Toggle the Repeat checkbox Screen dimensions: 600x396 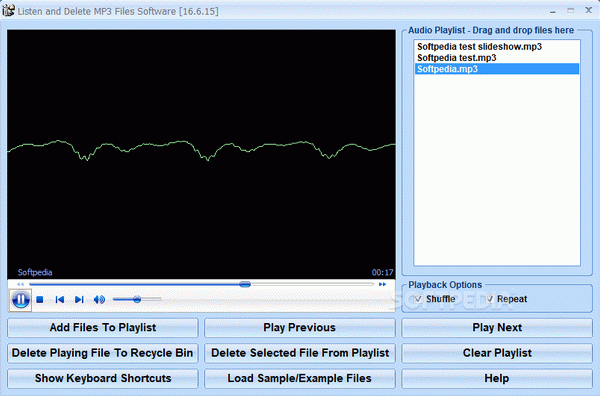pyautogui.click(x=489, y=299)
